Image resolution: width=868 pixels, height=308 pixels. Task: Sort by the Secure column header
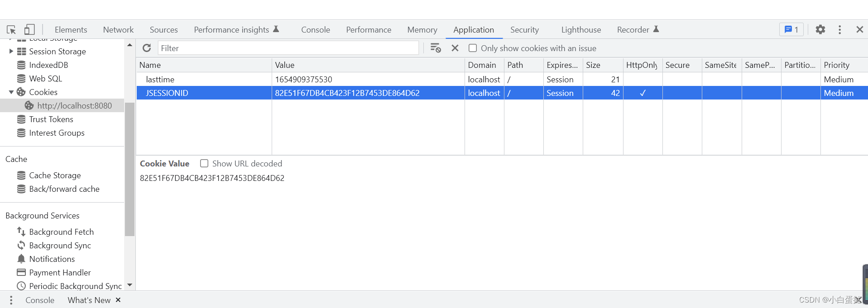click(682, 65)
